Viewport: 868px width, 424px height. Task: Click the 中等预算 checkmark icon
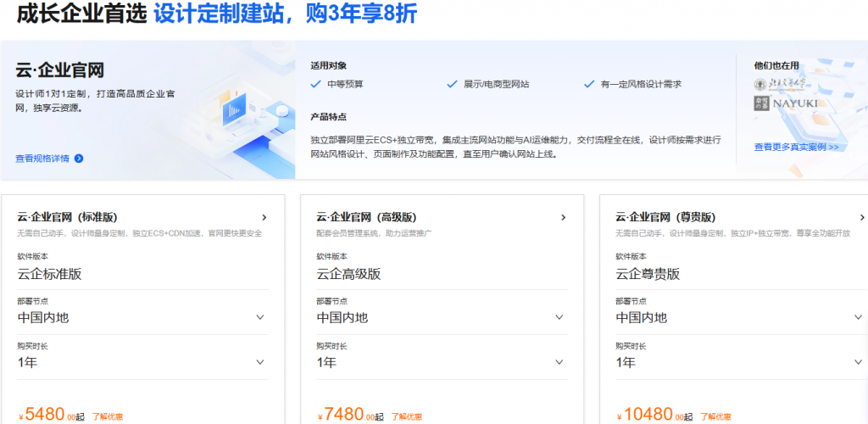coord(317,84)
